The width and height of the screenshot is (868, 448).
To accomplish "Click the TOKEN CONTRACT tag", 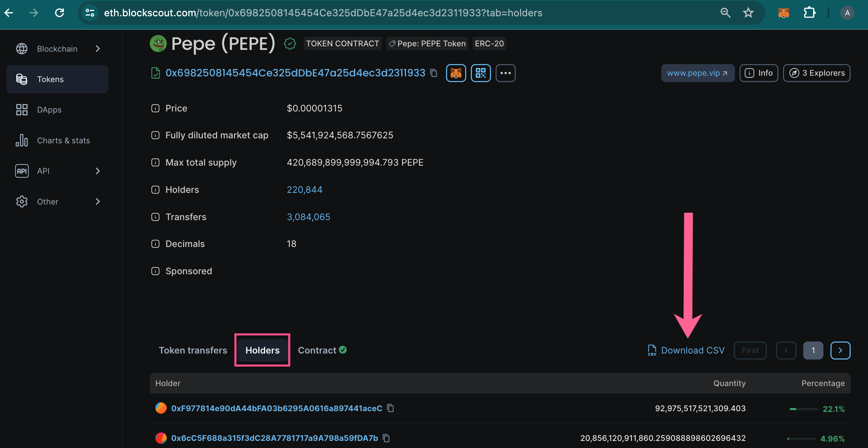I will [342, 44].
